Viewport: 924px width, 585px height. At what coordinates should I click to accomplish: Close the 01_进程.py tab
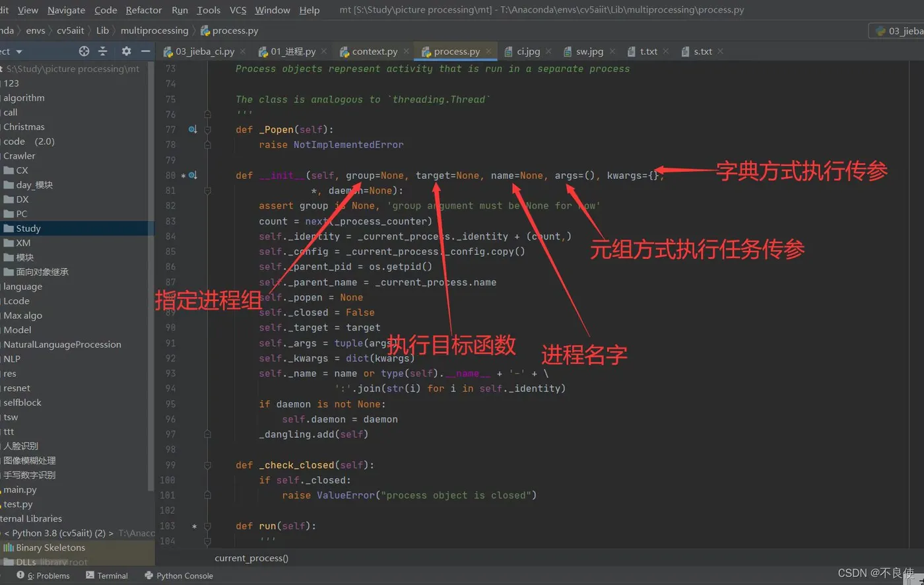pyautogui.click(x=324, y=51)
